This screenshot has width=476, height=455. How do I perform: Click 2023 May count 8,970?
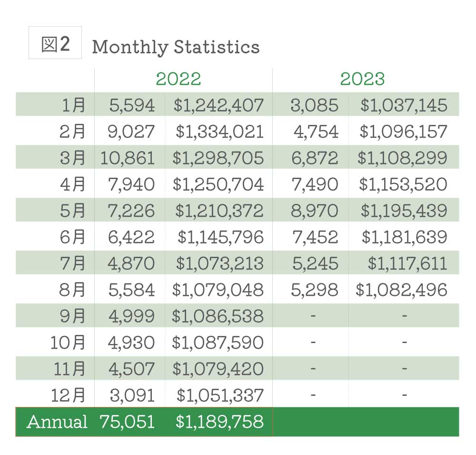tap(315, 211)
